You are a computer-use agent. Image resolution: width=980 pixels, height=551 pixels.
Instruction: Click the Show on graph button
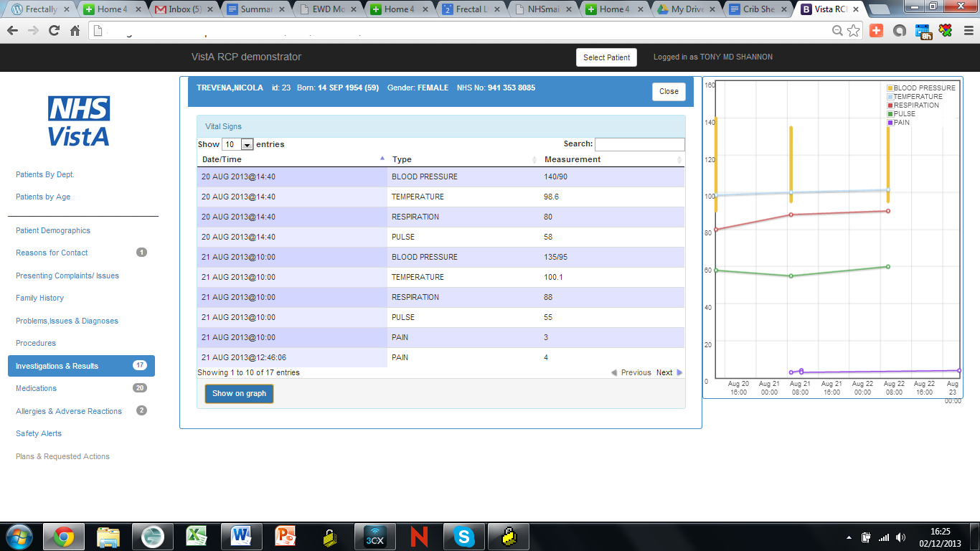(x=239, y=393)
